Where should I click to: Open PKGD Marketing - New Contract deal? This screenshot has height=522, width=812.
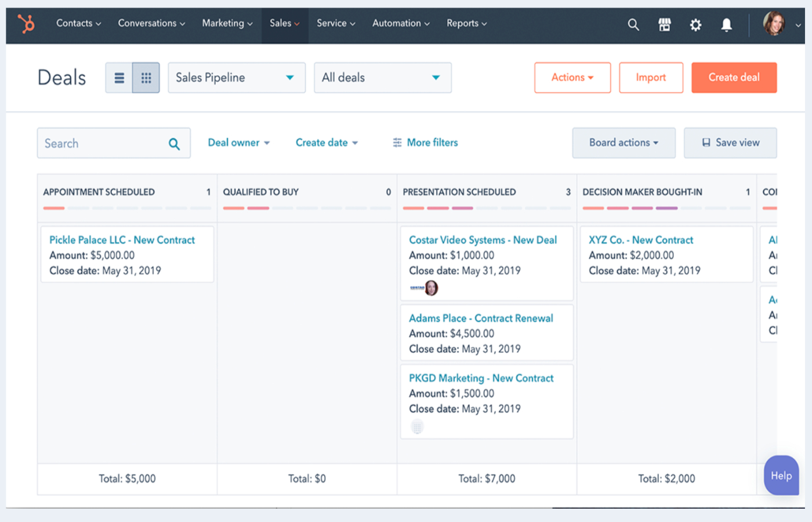[481, 378]
